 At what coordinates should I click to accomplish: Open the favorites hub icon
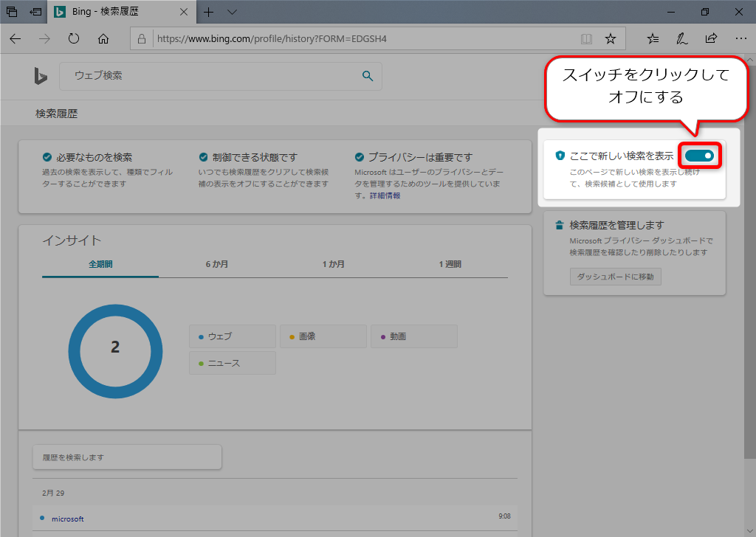pyautogui.click(x=653, y=38)
